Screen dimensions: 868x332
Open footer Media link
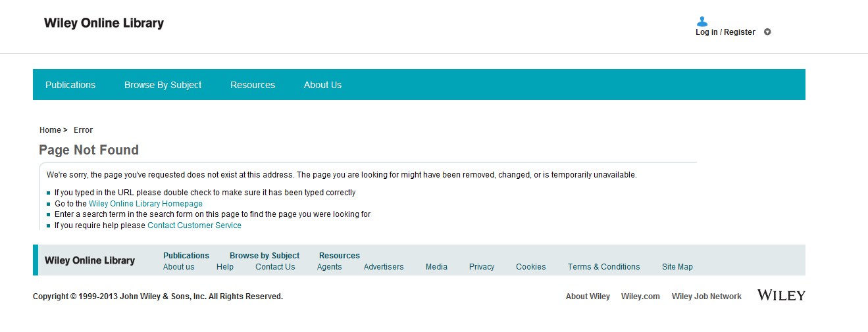(x=436, y=267)
